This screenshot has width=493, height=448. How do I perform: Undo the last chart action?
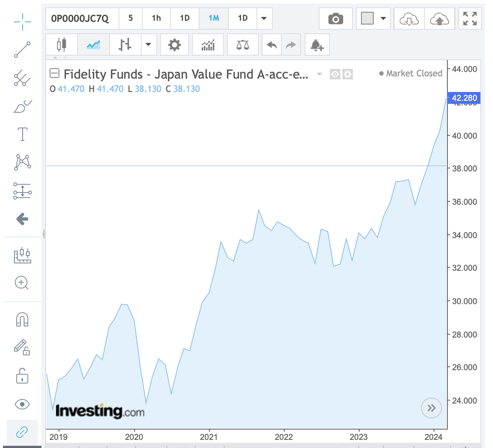point(272,44)
